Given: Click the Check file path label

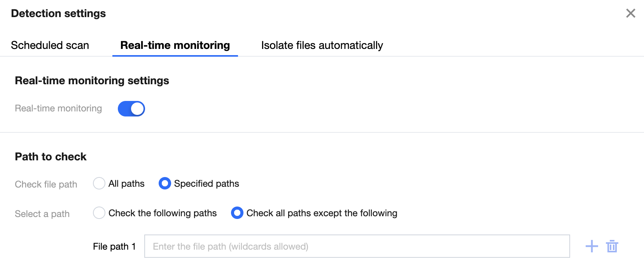Looking at the screenshot, I should pyautogui.click(x=46, y=184).
